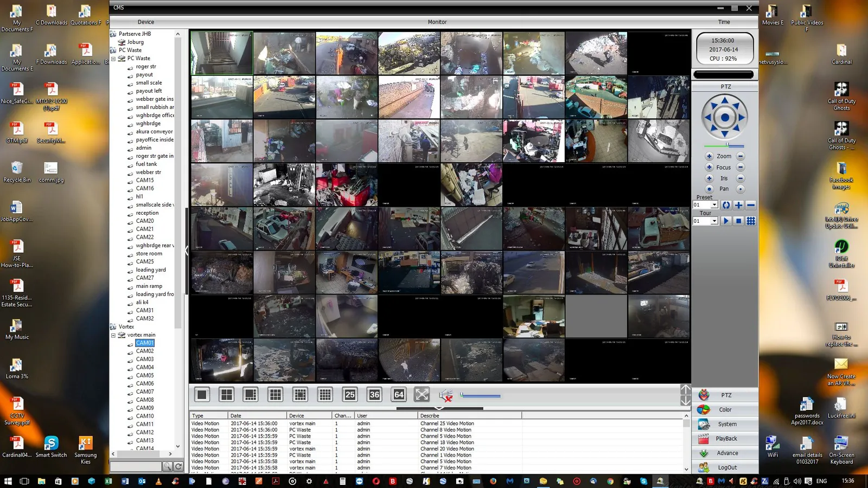Open the Tour number dropdown

[714, 221]
